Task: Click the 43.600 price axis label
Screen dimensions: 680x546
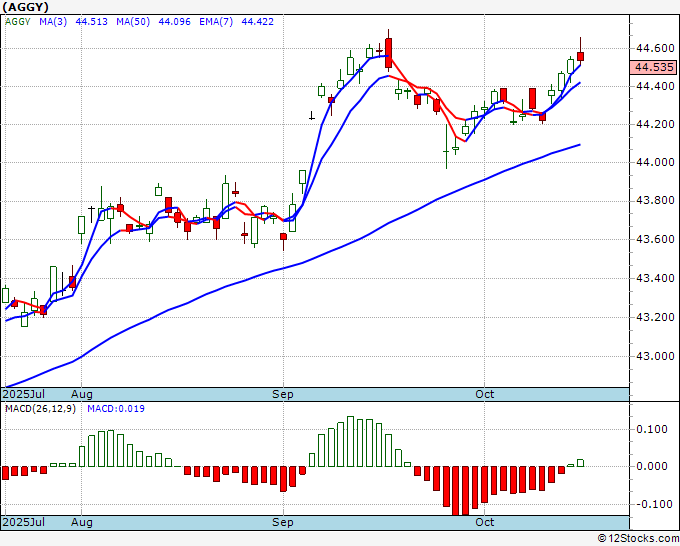Action: [655, 239]
